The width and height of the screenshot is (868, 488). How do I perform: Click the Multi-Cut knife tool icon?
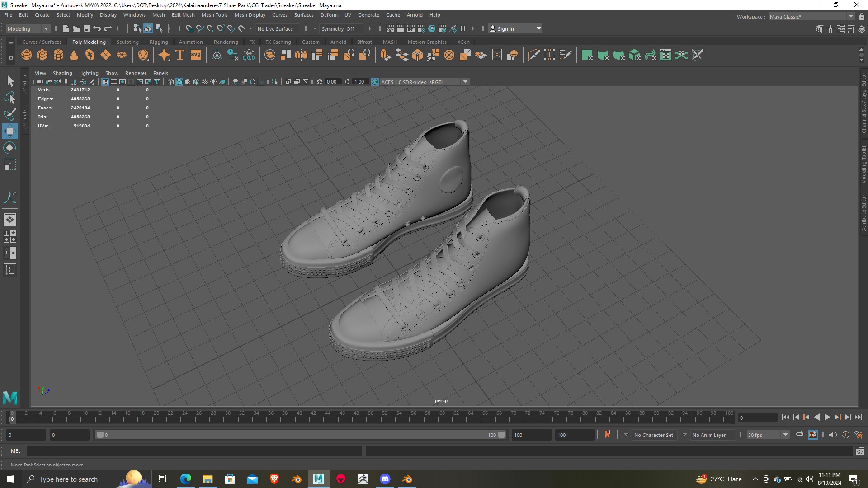click(x=533, y=55)
